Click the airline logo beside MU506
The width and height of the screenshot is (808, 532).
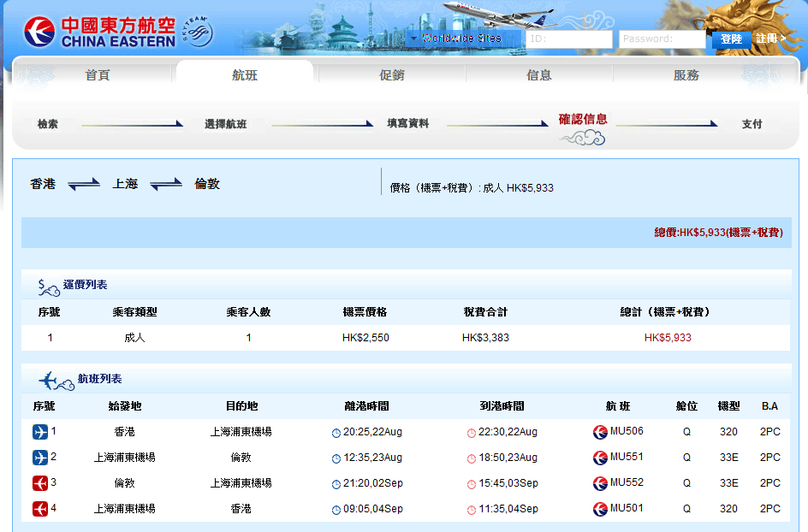(600, 432)
